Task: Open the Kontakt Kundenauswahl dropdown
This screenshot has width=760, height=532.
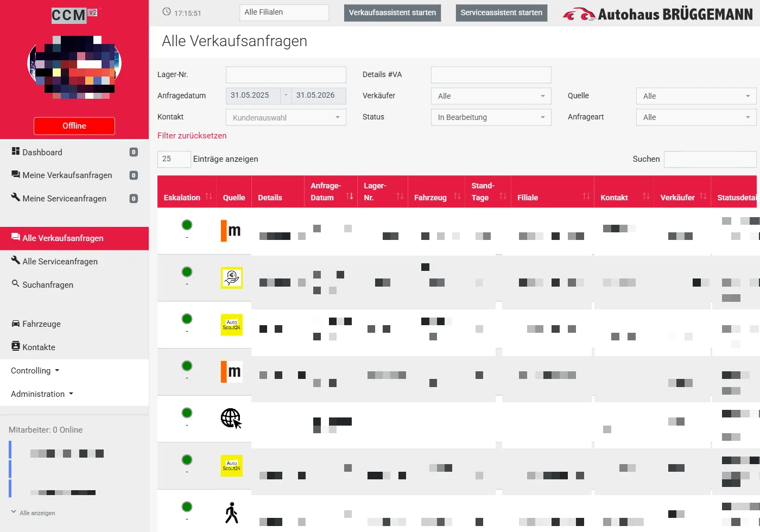Action: (286, 117)
